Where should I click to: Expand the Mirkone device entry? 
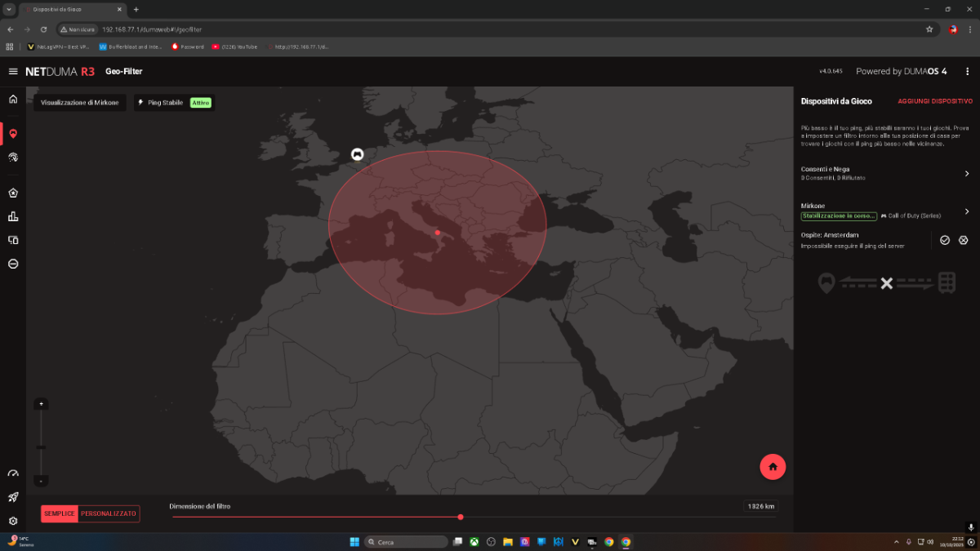coord(967,211)
